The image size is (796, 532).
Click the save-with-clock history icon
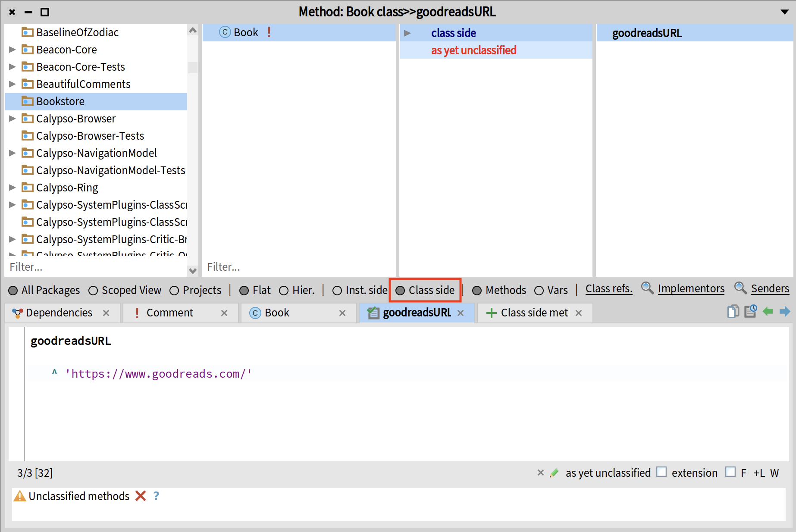pos(750,311)
